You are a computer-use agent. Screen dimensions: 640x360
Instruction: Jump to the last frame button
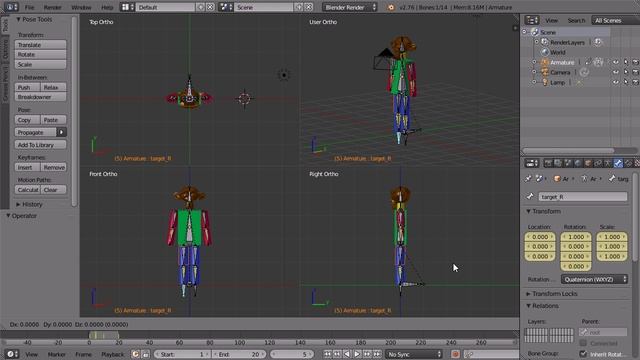tap(378, 354)
